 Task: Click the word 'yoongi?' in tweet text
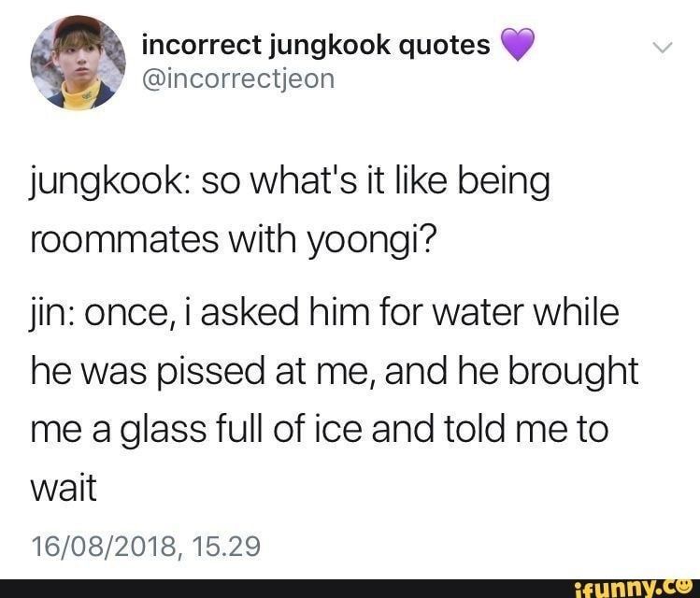371,241
